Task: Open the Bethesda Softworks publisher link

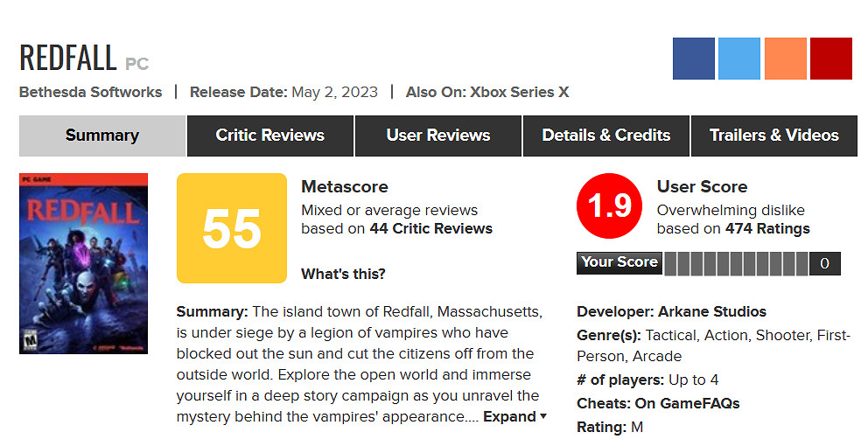Action: 91,92
